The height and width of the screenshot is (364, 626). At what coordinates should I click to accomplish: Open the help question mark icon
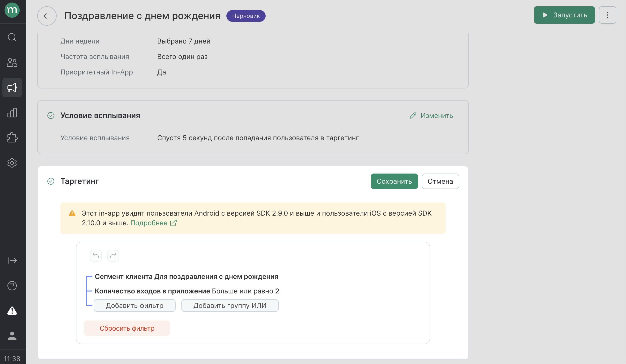click(x=12, y=286)
